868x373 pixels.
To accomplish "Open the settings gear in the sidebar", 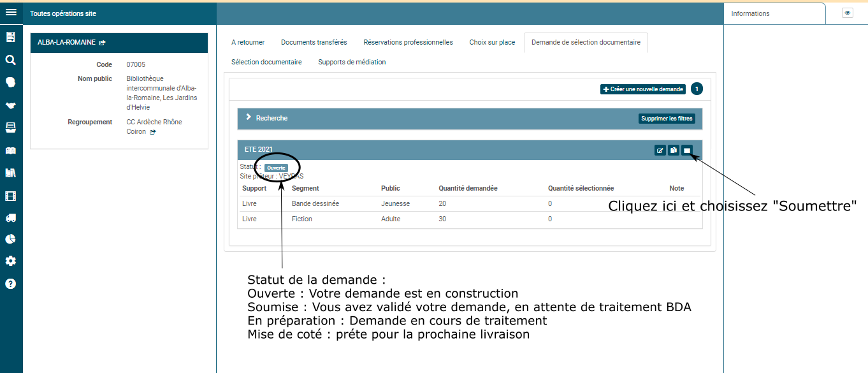I will tap(10, 261).
